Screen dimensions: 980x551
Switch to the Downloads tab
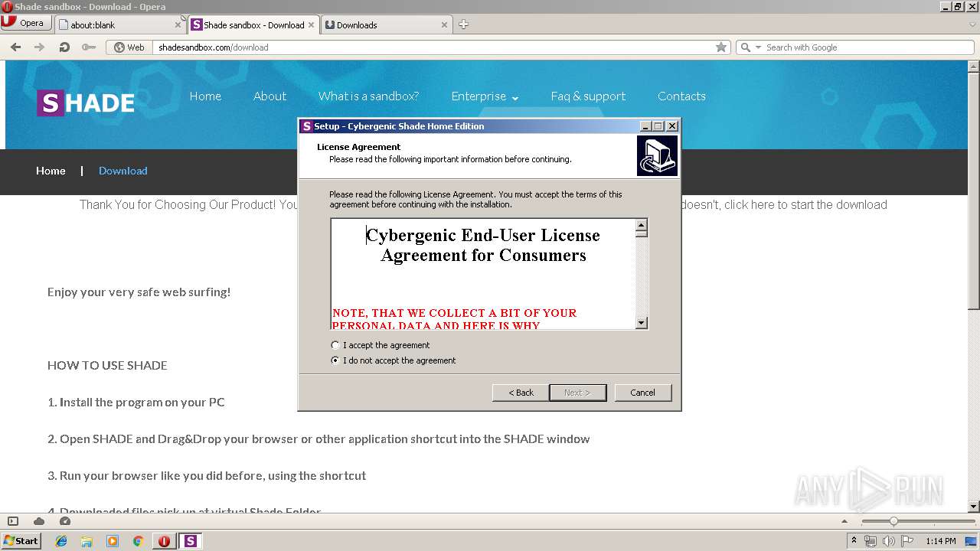pos(386,24)
